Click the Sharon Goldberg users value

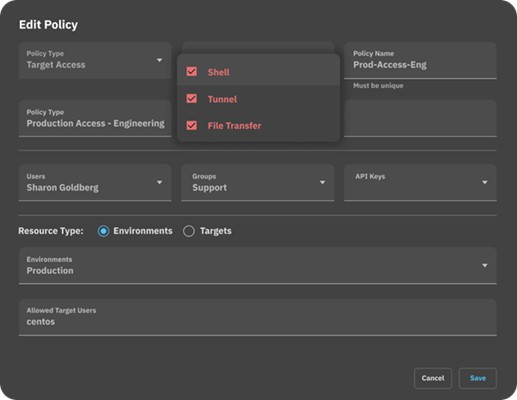(63, 188)
